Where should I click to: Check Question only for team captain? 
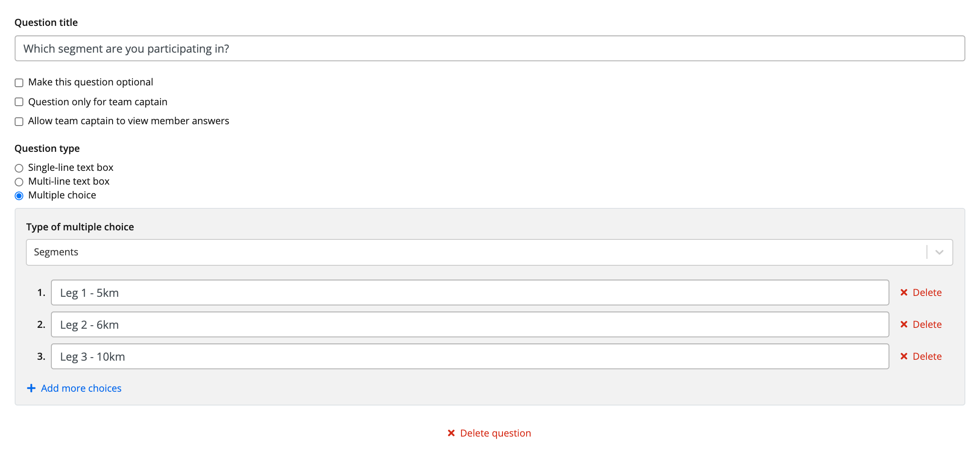point(19,102)
